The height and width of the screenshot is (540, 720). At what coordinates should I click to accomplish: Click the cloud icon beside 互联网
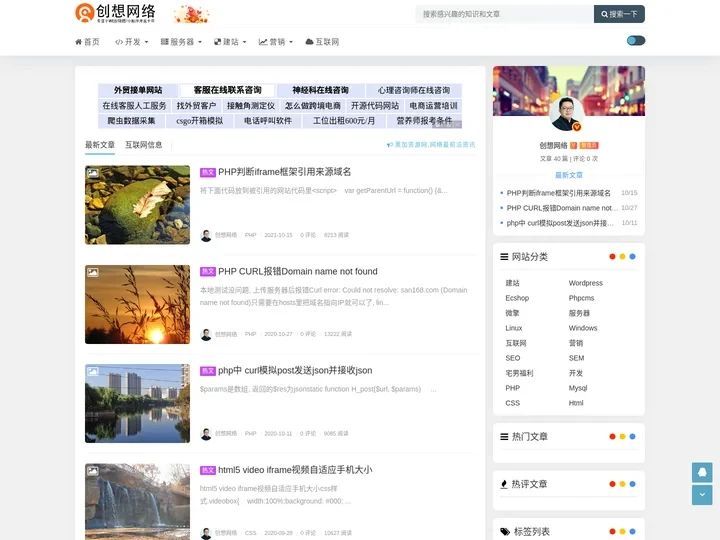309,42
